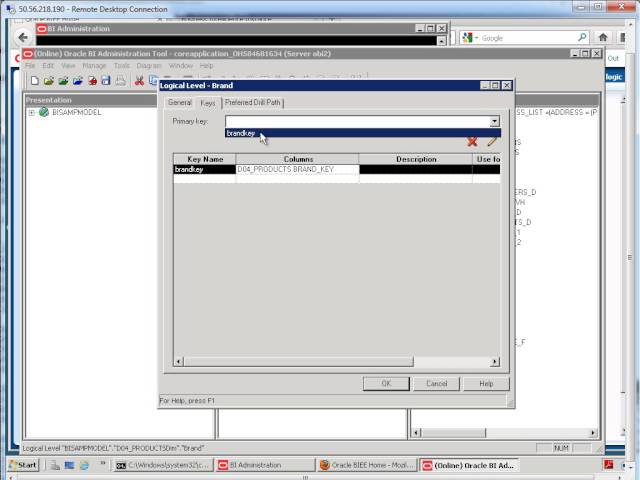Click the blue Open folder toolbar icon
The height and width of the screenshot is (480, 640).
(78, 80)
